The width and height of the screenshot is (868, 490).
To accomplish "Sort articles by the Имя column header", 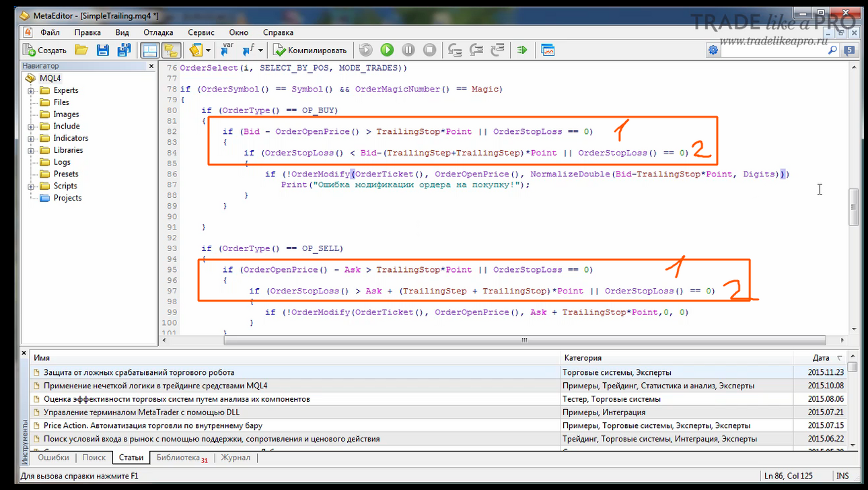I will pos(295,358).
